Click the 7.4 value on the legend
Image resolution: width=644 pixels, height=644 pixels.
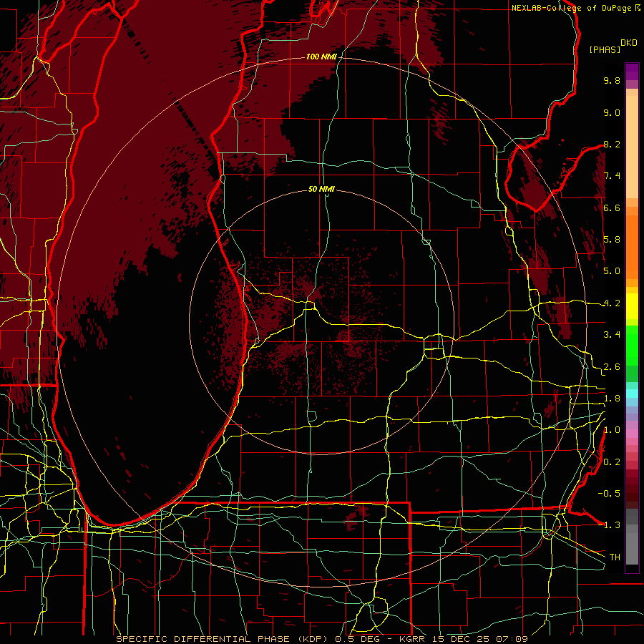612,176
